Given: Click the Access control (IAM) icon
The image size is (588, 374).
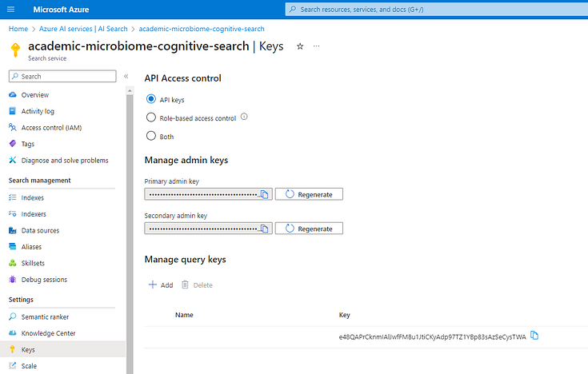Looking at the screenshot, I should point(12,127).
